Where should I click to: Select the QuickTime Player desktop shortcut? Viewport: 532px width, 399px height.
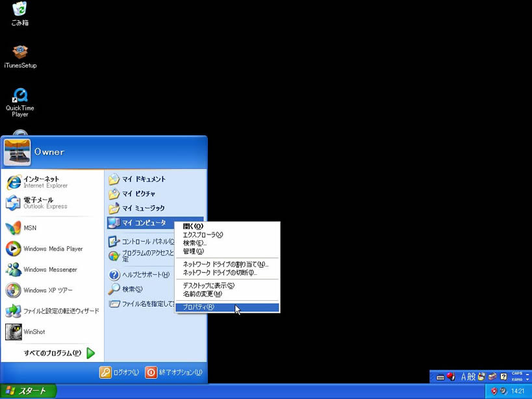[20, 103]
